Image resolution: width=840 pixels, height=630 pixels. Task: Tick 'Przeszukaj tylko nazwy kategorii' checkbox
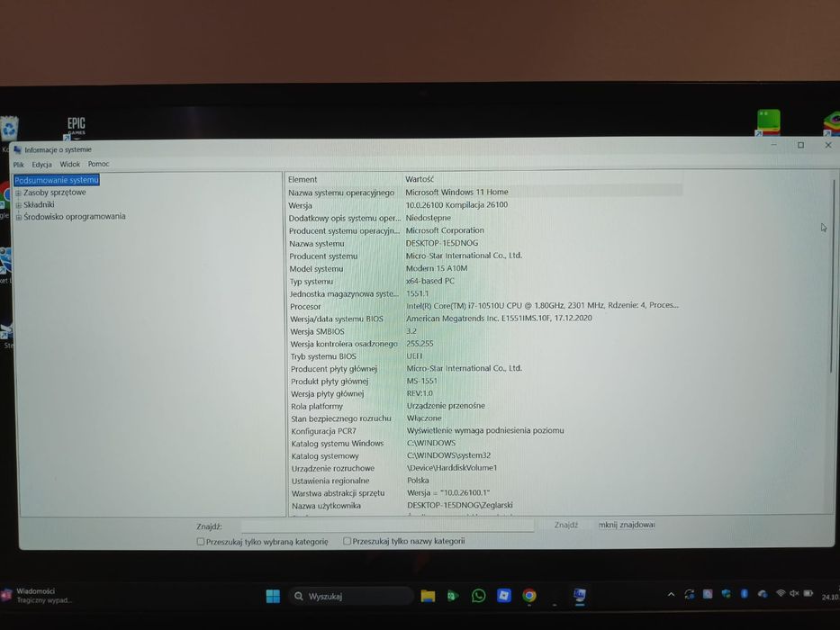[x=348, y=541]
